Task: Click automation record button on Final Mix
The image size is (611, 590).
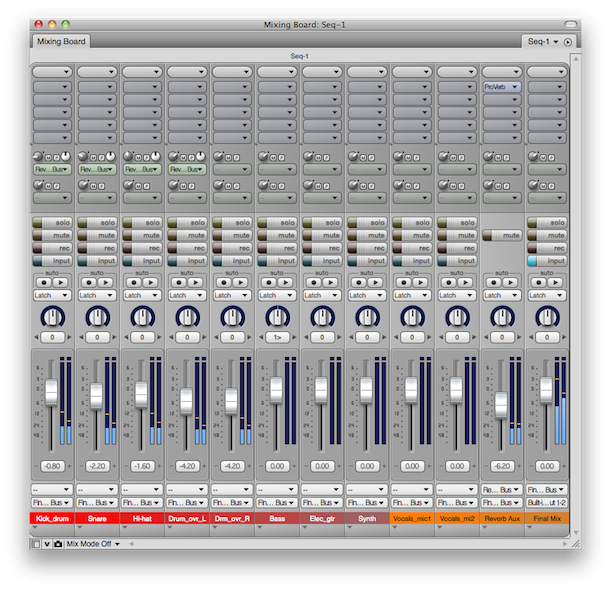Action: point(539,283)
